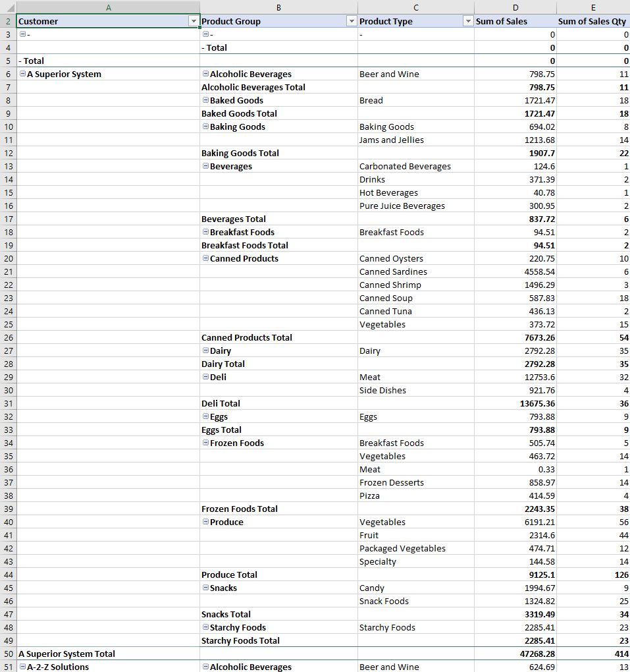The image size is (630, 672).
Task: Click the Canned Sardines cell
Action: [x=393, y=271]
